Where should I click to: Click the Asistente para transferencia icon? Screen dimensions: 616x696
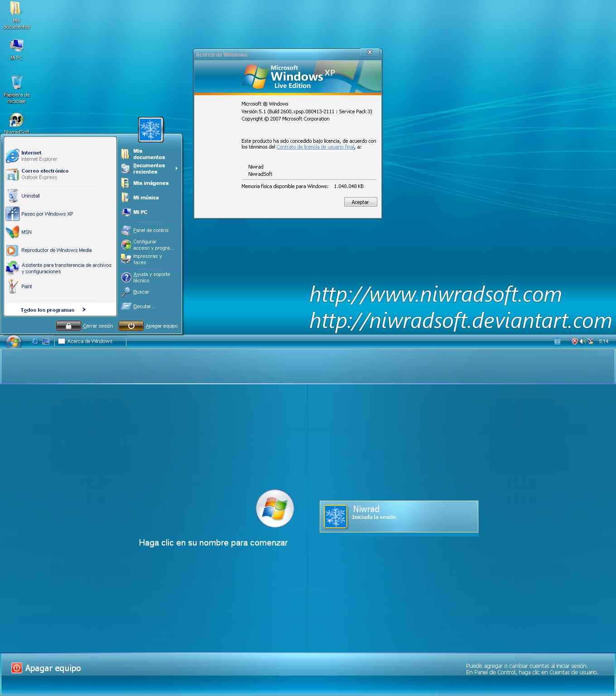13,268
